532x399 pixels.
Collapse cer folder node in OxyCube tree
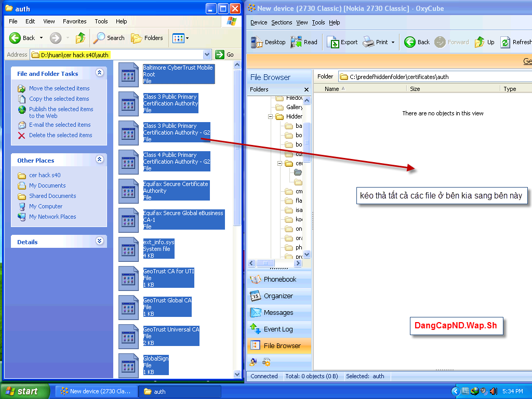click(280, 163)
